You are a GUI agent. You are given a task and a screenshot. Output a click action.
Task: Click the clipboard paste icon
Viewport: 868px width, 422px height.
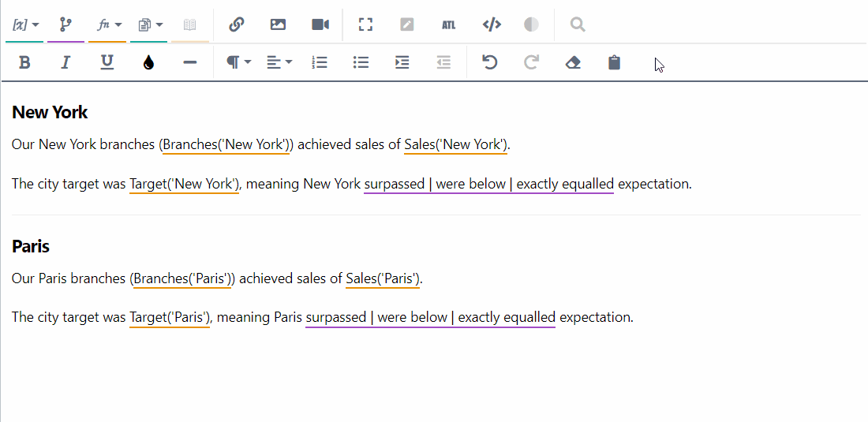pos(614,62)
